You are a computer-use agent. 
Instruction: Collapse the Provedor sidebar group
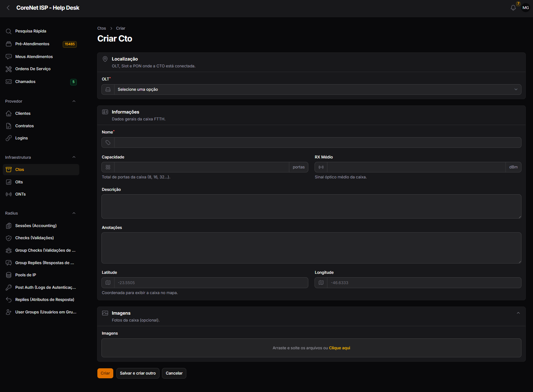(x=74, y=101)
